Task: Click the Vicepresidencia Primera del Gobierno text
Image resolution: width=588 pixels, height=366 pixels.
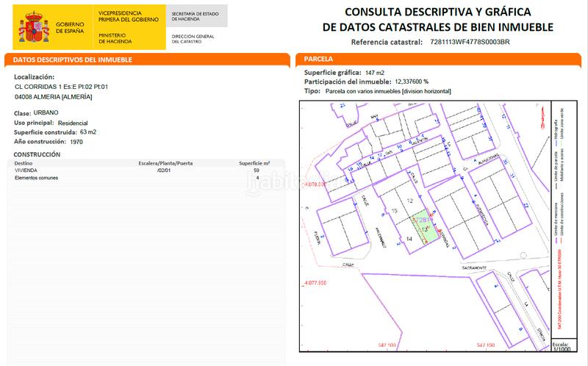Action: point(129,16)
